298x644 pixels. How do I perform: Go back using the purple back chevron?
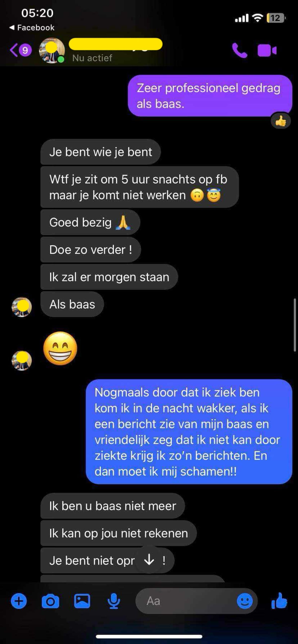[x=14, y=50]
